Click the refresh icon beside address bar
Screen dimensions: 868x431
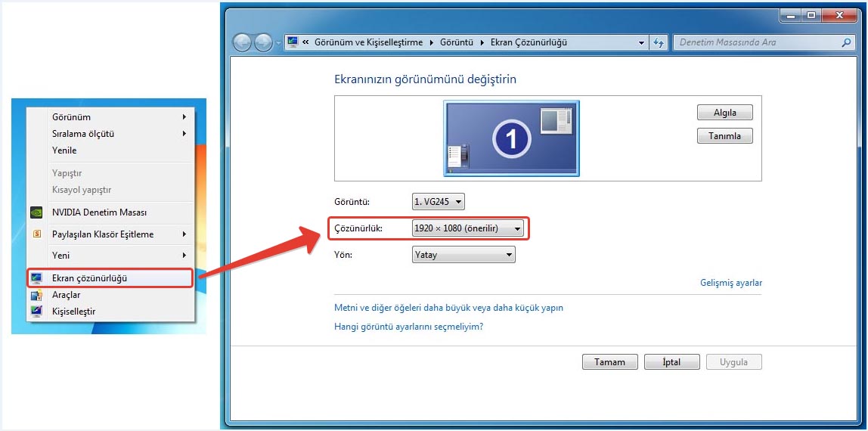tap(659, 43)
